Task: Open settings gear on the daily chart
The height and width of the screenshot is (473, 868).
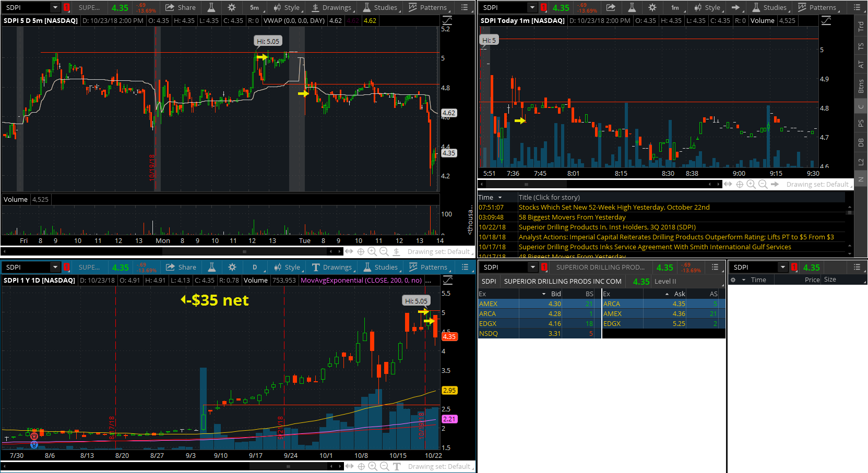Action: [x=232, y=267]
